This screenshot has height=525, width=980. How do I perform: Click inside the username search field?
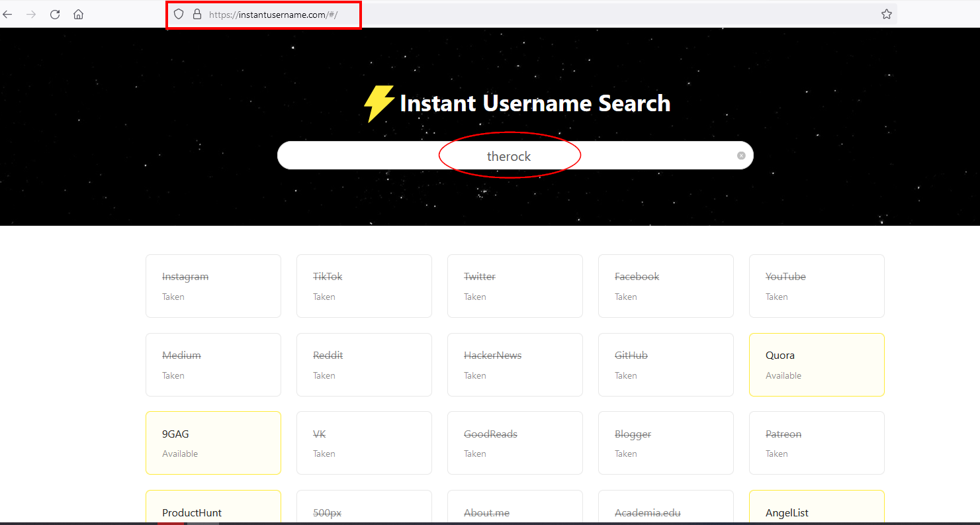pos(509,155)
